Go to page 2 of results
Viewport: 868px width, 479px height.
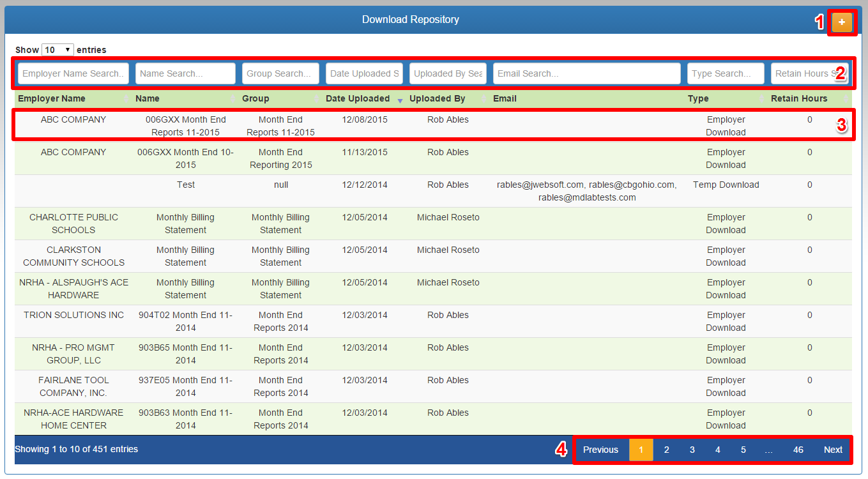tap(666, 450)
